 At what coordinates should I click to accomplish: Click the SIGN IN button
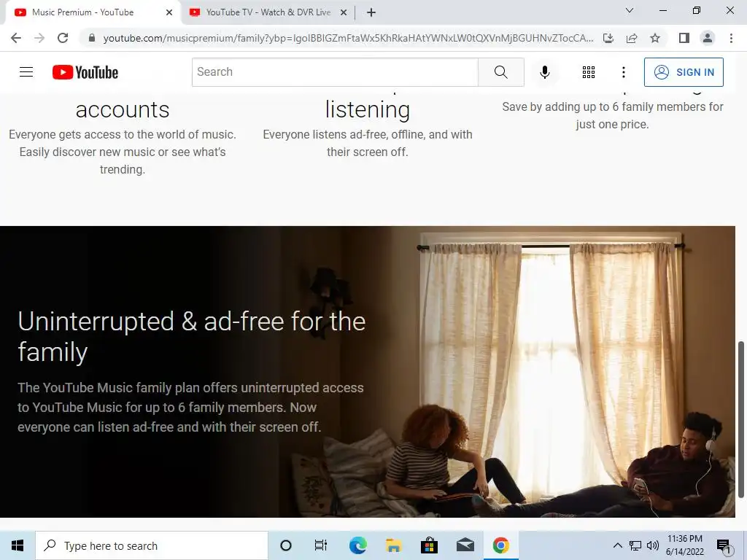[684, 72]
